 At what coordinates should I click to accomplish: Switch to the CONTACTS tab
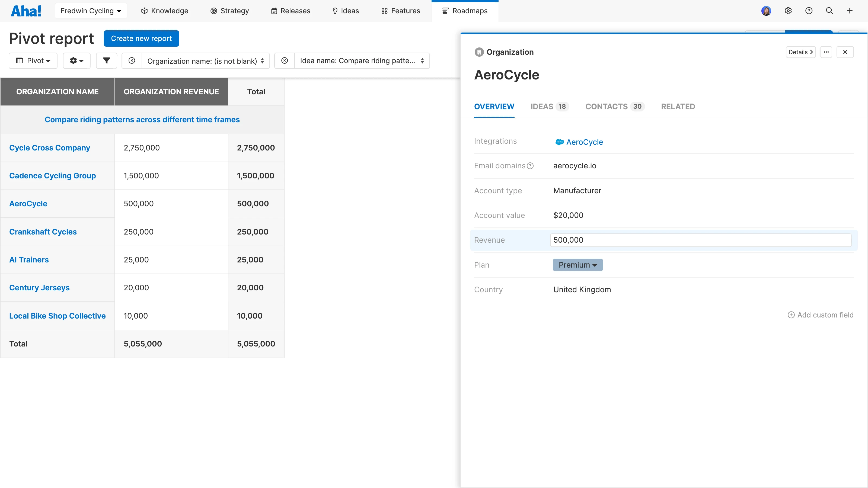pos(615,107)
